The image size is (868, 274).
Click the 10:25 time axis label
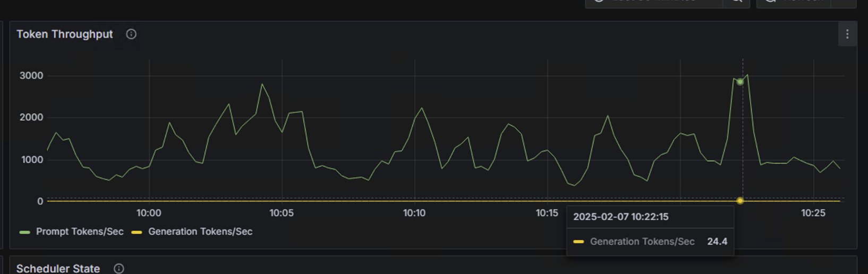point(813,213)
